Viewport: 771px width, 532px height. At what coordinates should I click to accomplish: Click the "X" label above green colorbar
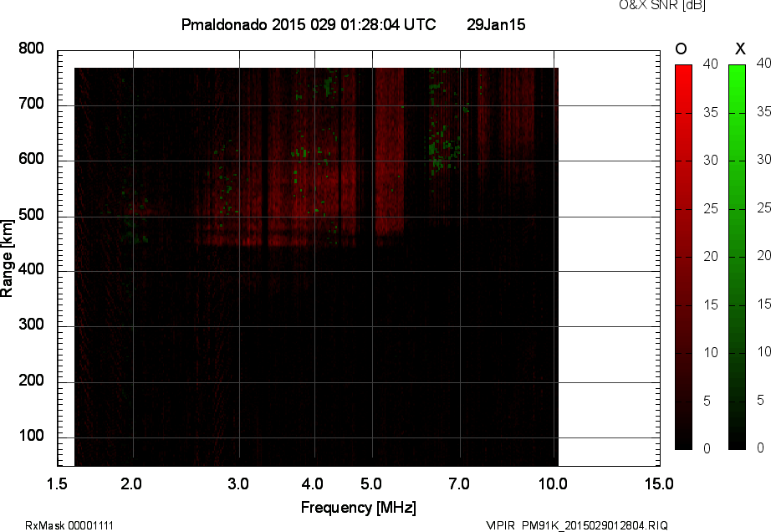click(x=739, y=49)
